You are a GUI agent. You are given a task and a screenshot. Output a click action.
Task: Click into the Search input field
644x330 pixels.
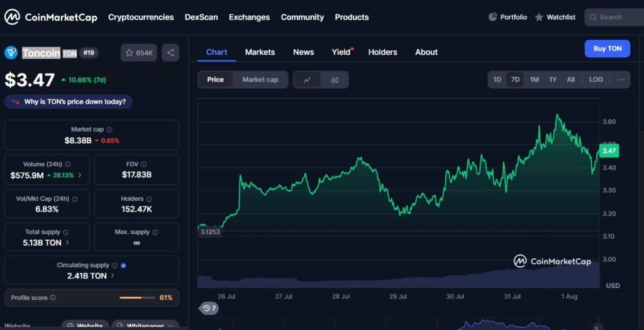tap(614, 17)
